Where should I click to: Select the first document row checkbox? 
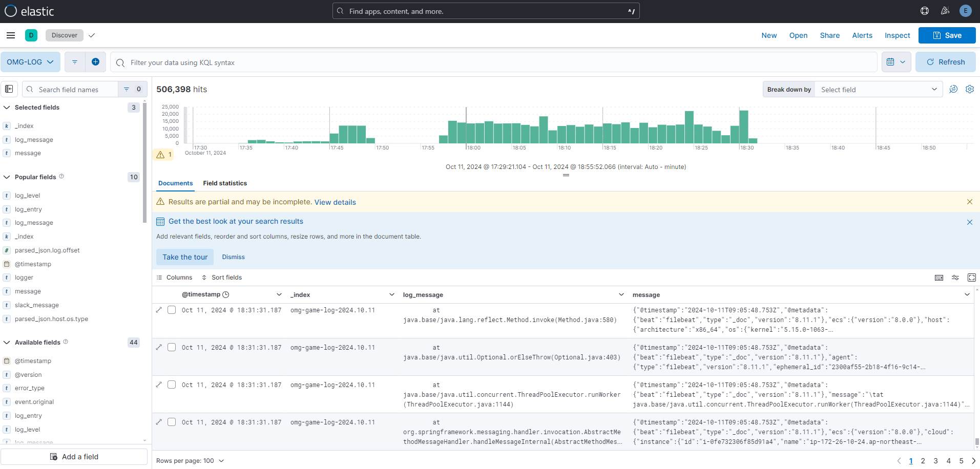pos(172,310)
